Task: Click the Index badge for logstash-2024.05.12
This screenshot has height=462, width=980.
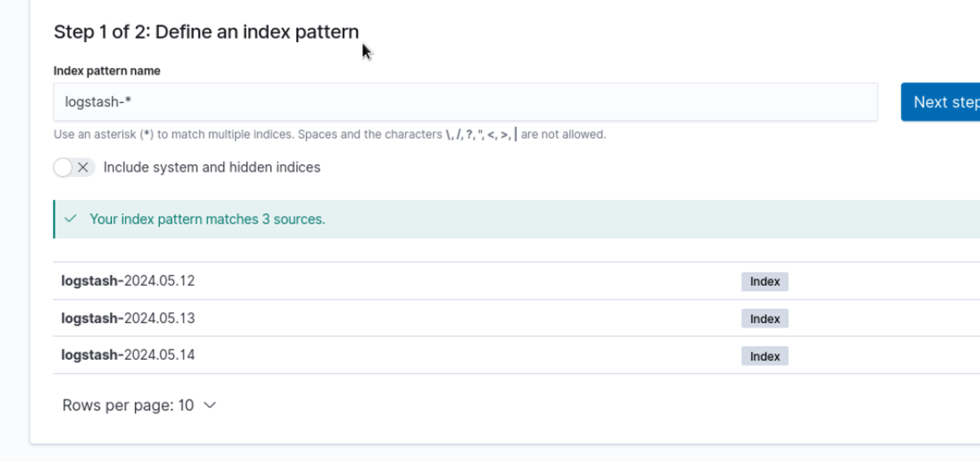Action: coord(765,281)
